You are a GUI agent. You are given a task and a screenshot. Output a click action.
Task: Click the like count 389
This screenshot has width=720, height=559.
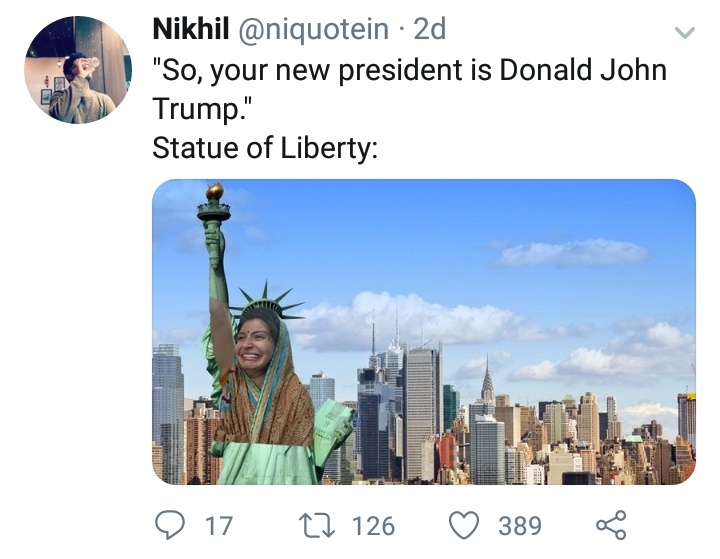pos(520,526)
